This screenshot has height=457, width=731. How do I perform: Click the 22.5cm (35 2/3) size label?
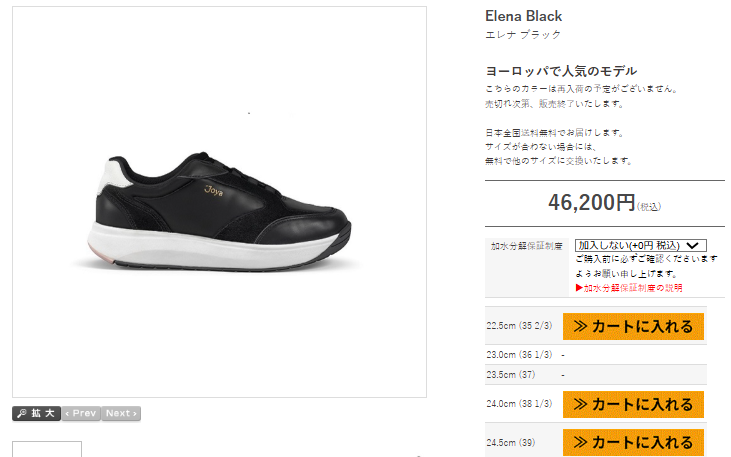point(519,325)
